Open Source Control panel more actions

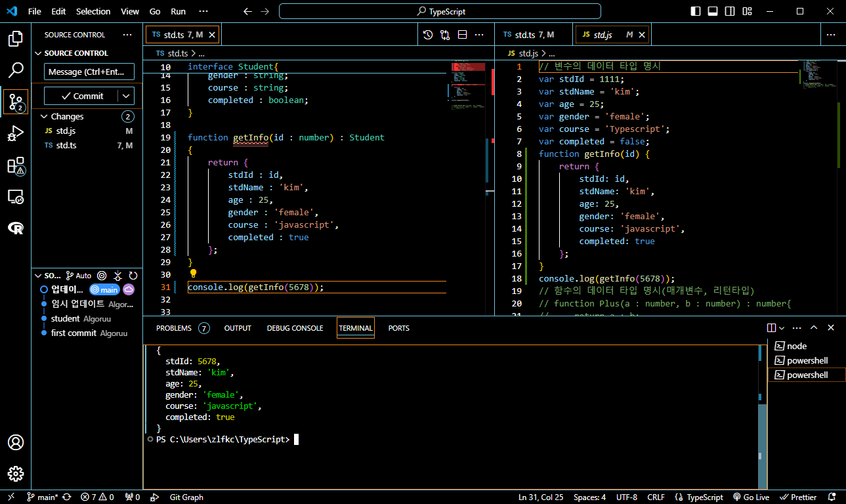(127, 35)
